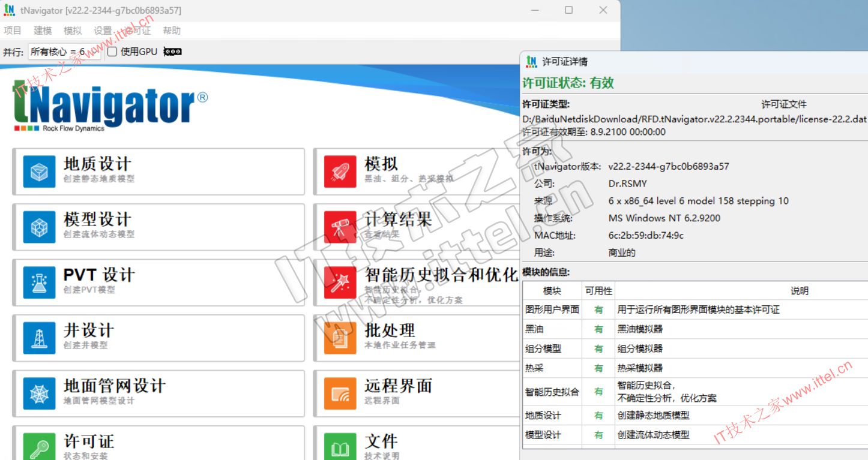Open the 许可证 key icon
Viewport: 868px width, 460px height.
coord(40,447)
